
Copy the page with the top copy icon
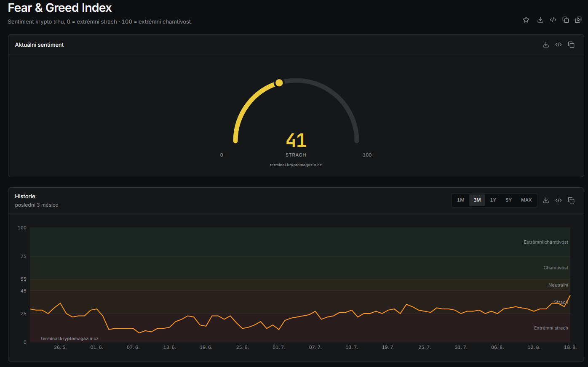tap(566, 20)
